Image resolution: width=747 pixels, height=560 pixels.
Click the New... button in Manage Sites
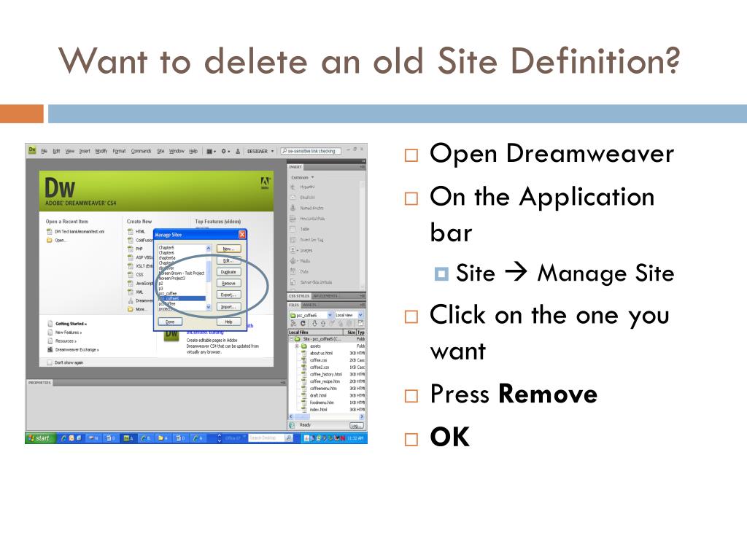click(x=228, y=249)
